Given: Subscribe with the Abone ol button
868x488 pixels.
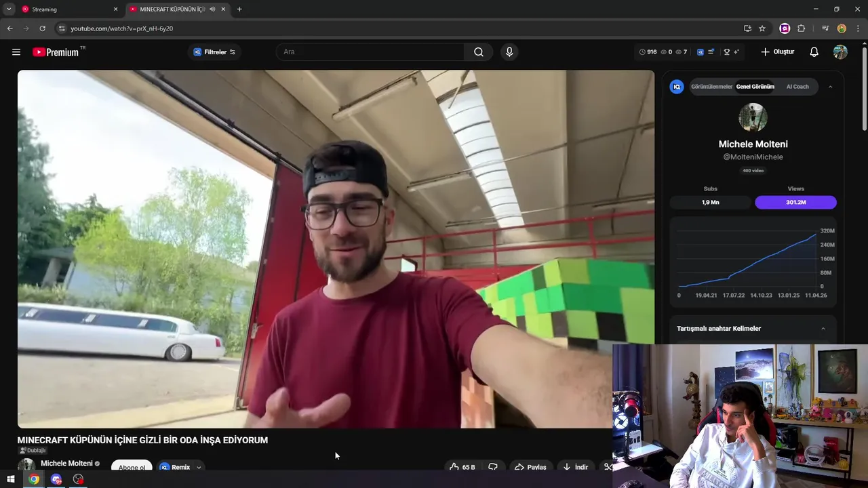Looking at the screenshot, I should 132,467.
